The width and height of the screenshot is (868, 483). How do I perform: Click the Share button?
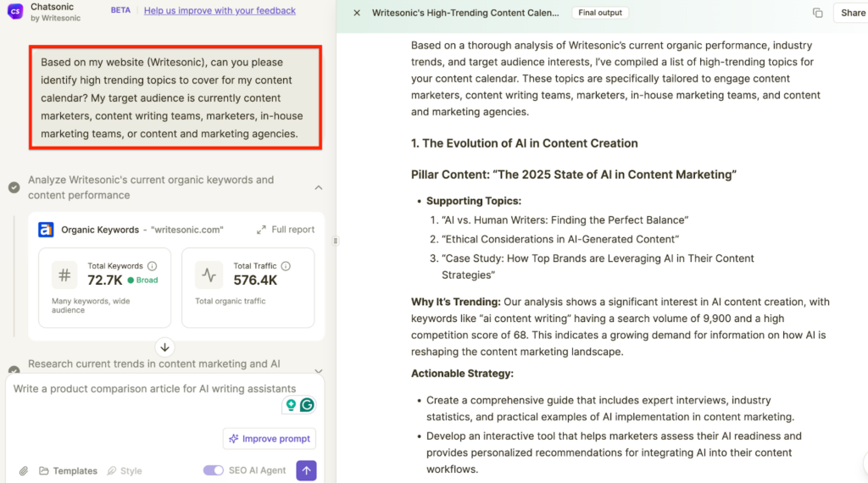click(853, 13)
